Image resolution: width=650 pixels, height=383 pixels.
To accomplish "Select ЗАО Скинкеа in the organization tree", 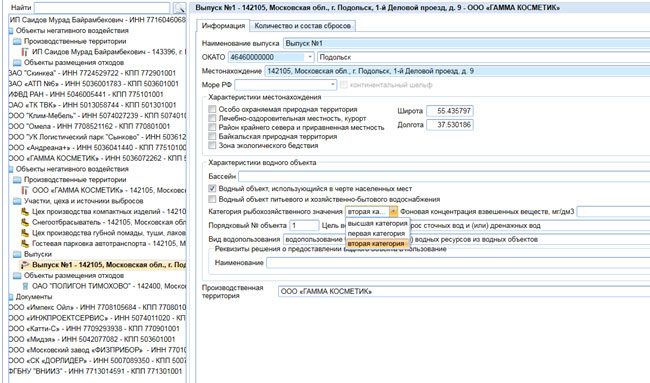I will pos(92,73).
